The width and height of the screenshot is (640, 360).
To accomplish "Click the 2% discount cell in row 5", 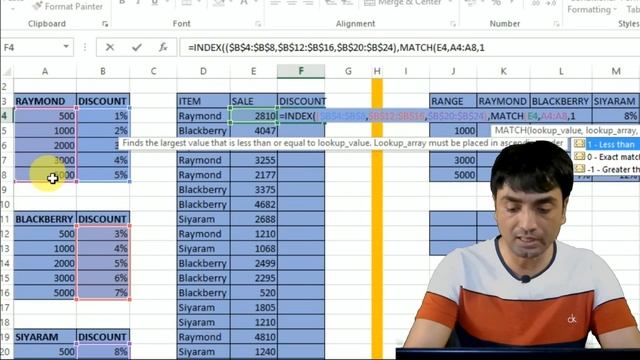I will [103, 131].
